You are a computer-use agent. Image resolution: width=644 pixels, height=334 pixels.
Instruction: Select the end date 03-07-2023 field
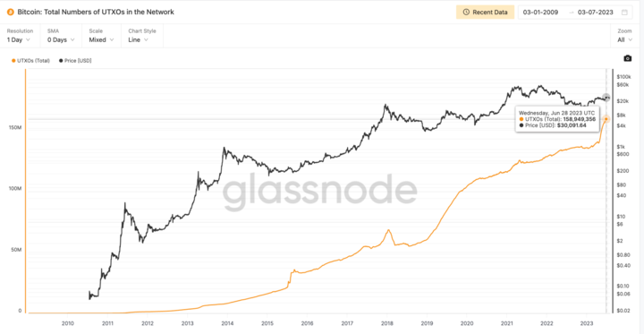tap(595, 13)
